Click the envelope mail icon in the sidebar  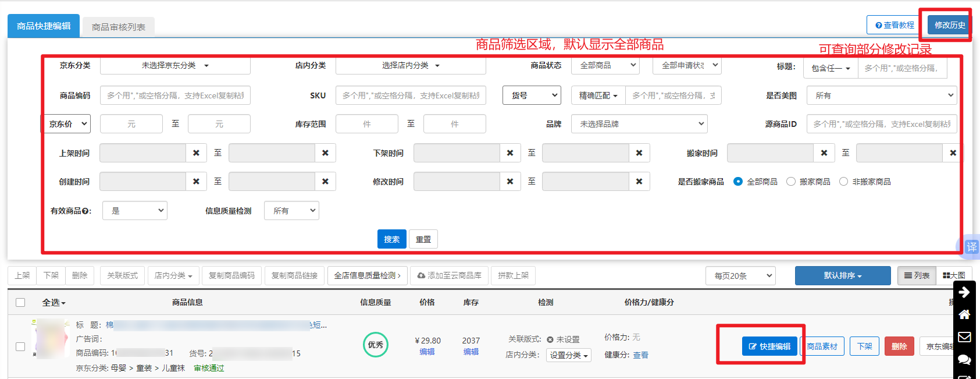pos(964,337)
